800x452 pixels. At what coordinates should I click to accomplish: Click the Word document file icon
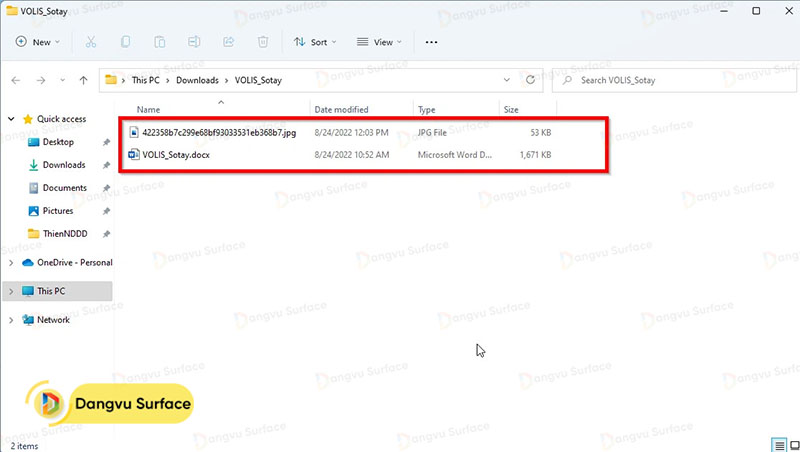pyautogui.click(x=134, y=154)
